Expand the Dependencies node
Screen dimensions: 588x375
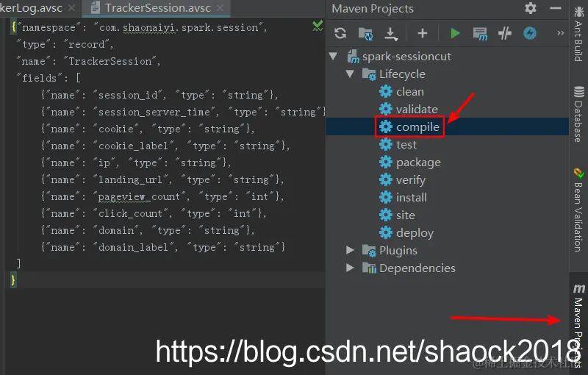[350, 268]
